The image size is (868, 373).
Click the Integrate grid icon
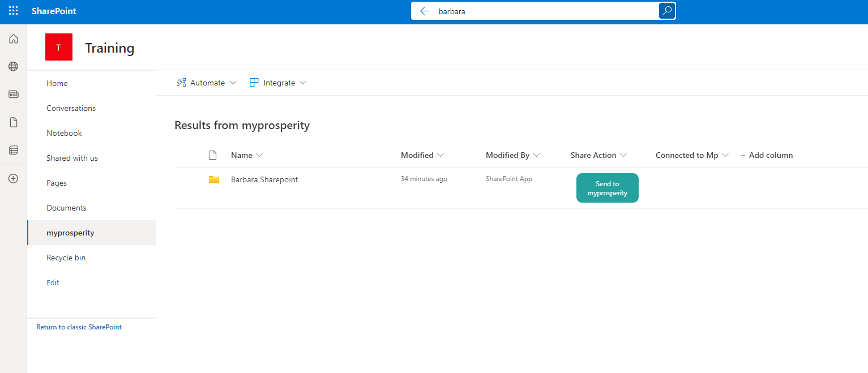click(x=254, y=83)
